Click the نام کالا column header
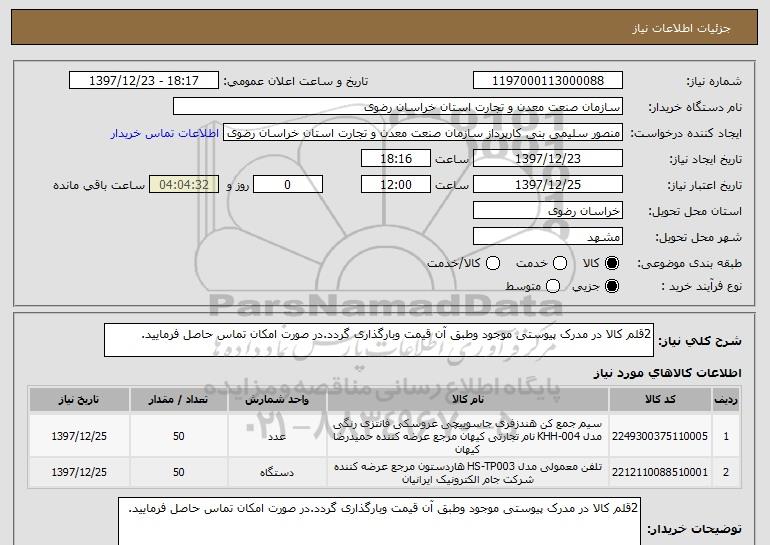Viewport: 770px width, 545px height. (468, 399)
